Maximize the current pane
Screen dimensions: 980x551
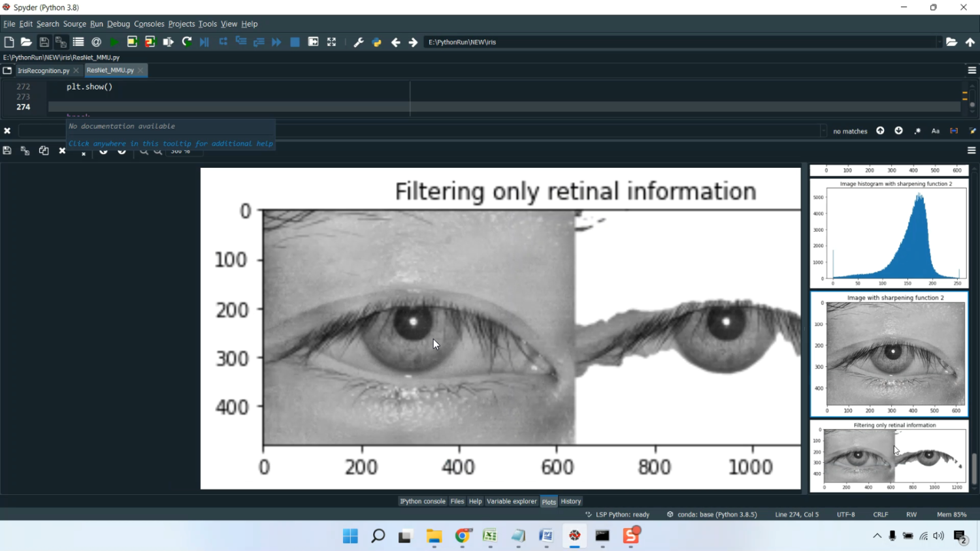click(x=332, y=42)
